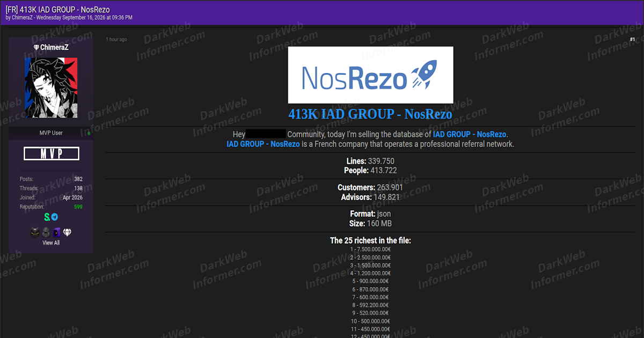Click the thread title in purple header
The image size is (644, 338).
pos(57,9)
